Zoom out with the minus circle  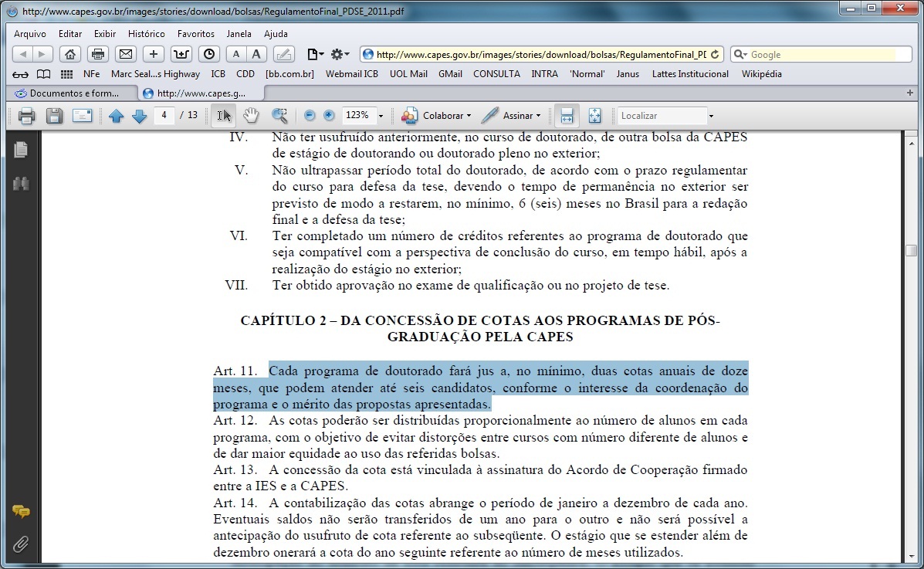(310, 116)
